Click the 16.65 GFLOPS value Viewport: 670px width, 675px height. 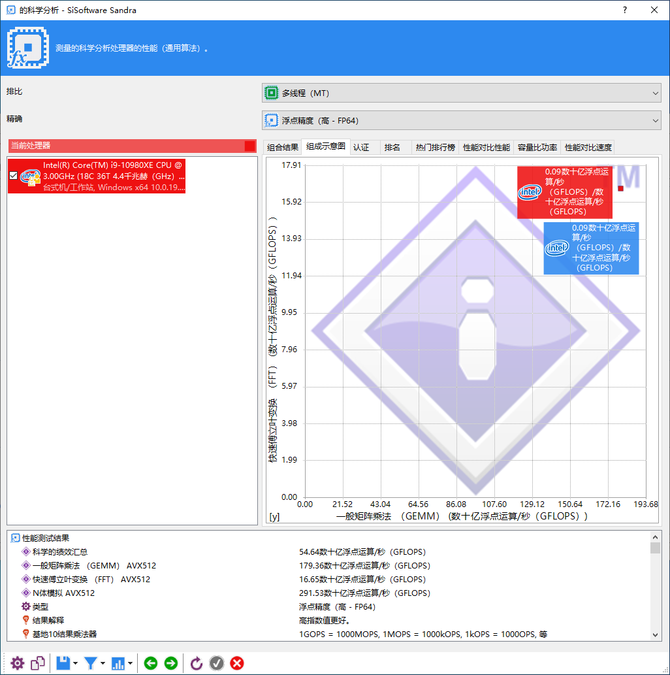tap(362, 579)
